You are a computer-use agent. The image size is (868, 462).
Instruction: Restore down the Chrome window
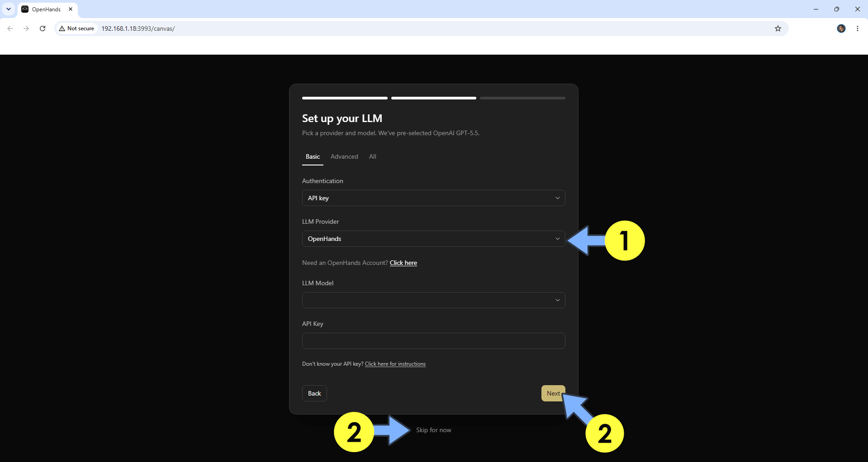coord(837,9)
